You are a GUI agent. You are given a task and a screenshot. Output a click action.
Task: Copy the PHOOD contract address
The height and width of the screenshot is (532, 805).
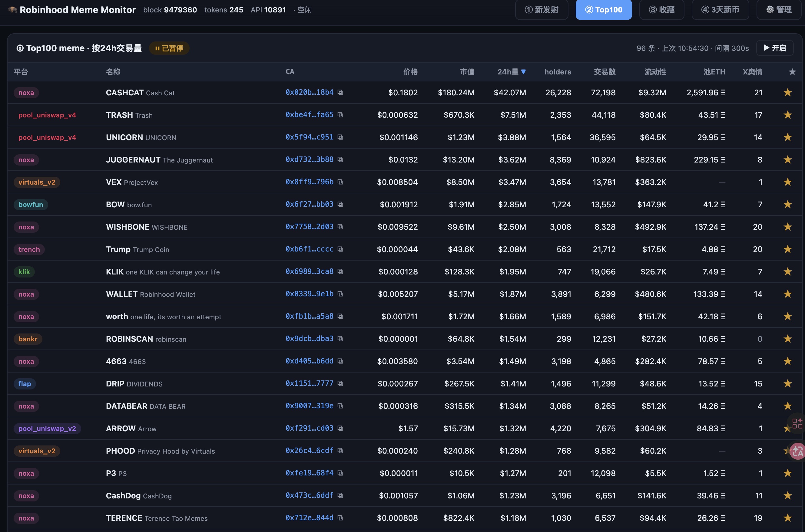click(340, 451)
